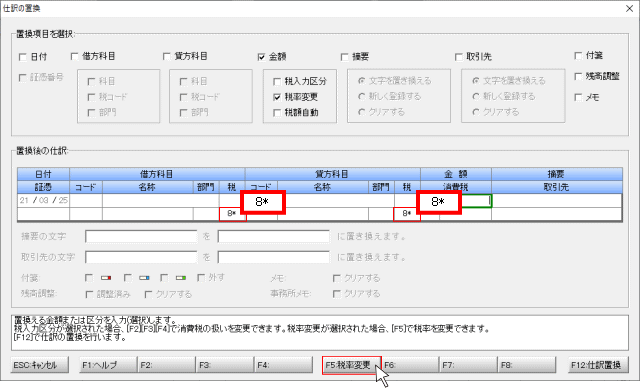The image size is (640, 388).
Task: Enable the 税額自動 checkbox
Action: coord(277,113)
